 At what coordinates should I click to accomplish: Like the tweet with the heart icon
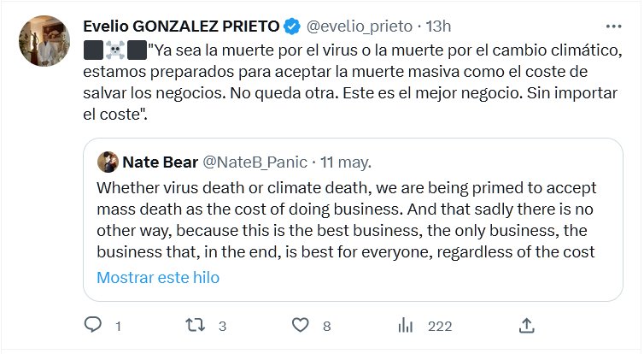[300, 326]
